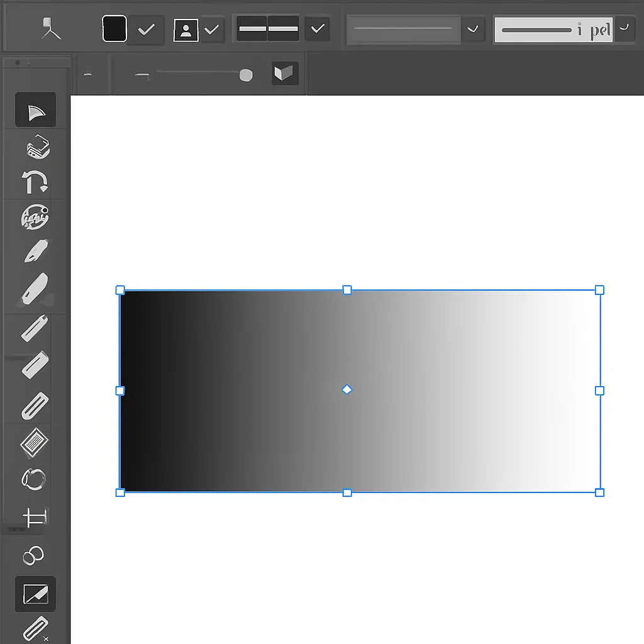Click the anchor point icon in top bar
The image size is (644, 644).
tap(50, 28)
